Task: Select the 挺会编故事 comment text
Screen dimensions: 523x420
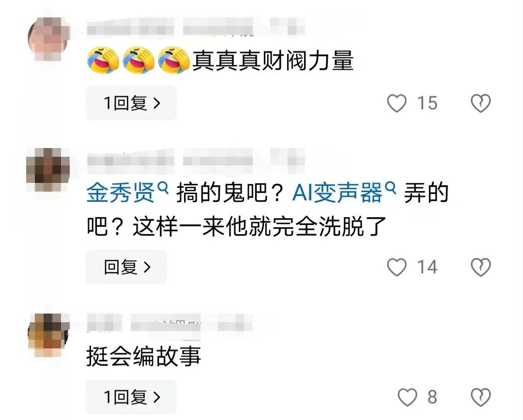Action: [x=144, y=356]
